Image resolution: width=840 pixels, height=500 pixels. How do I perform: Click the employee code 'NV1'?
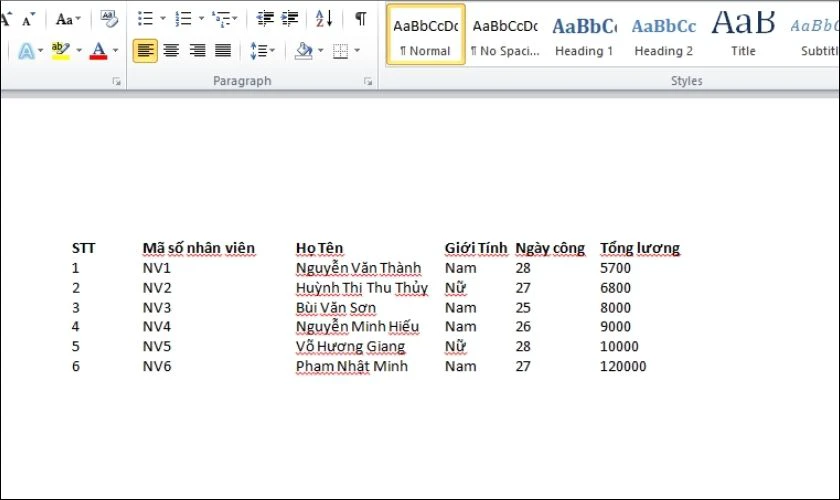(x=156, y=268)
